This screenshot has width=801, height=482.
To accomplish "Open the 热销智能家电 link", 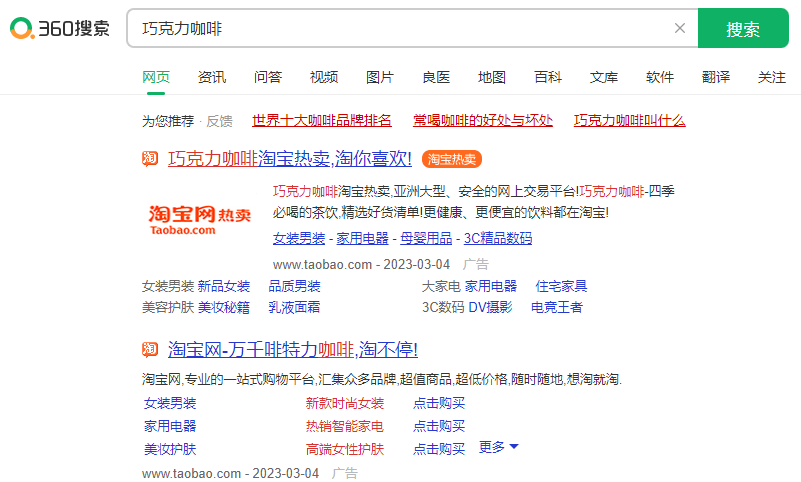I will pyautogui.click(x=345, y=426).
